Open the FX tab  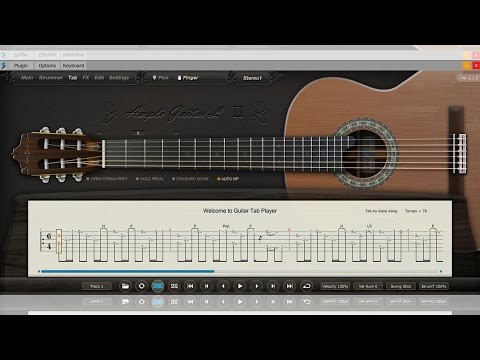86,78
